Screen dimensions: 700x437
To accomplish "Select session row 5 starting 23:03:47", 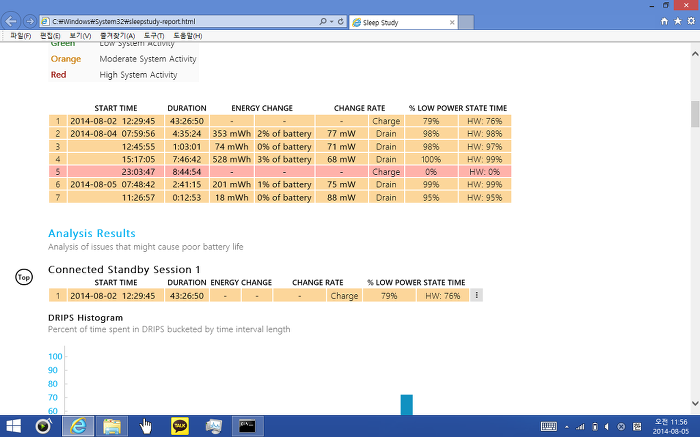I will tap(280, 171).
